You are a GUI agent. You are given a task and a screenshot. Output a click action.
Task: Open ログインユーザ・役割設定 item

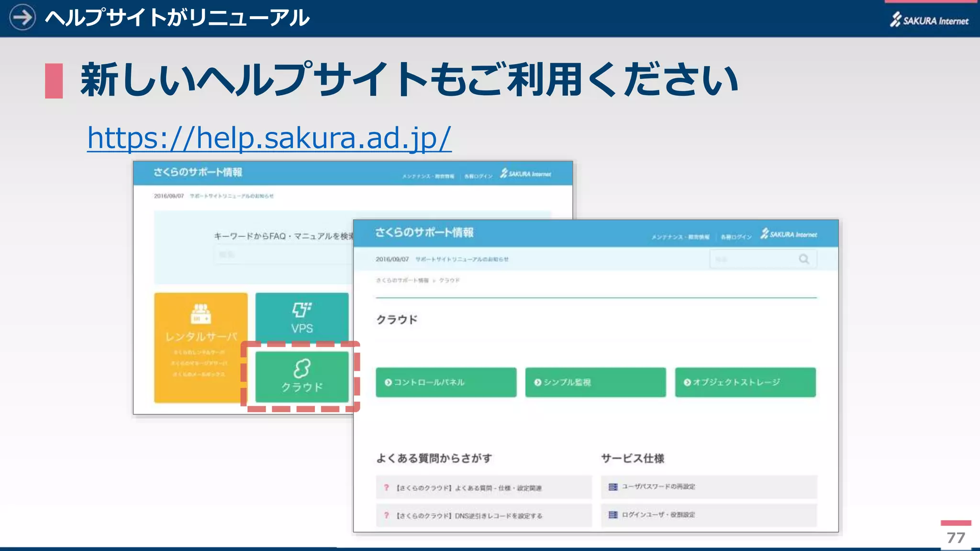[x=709, y=515]
